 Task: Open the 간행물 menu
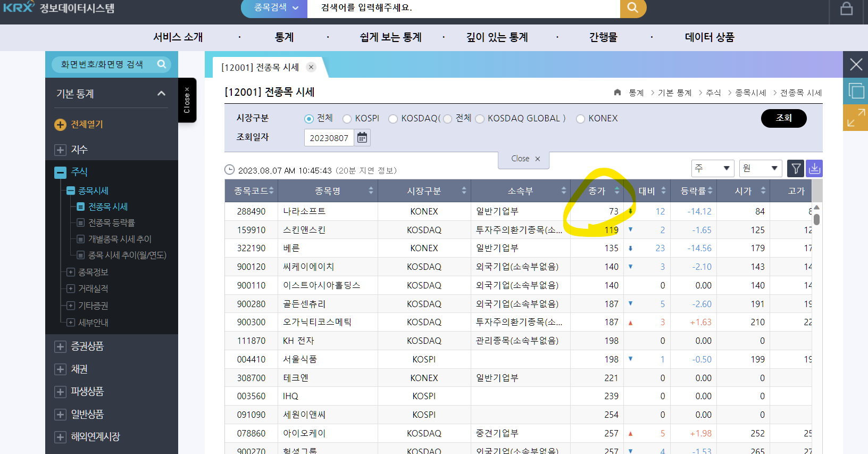tap(603, 37)
